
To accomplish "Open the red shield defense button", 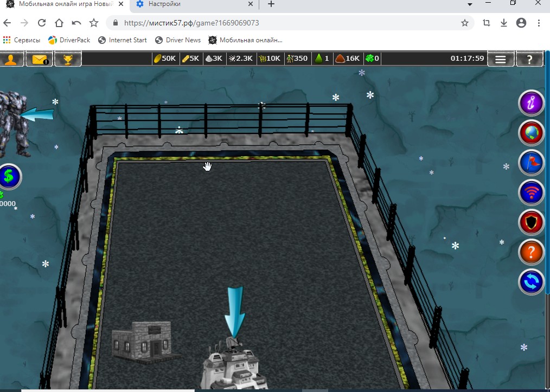I will (531, 222).
